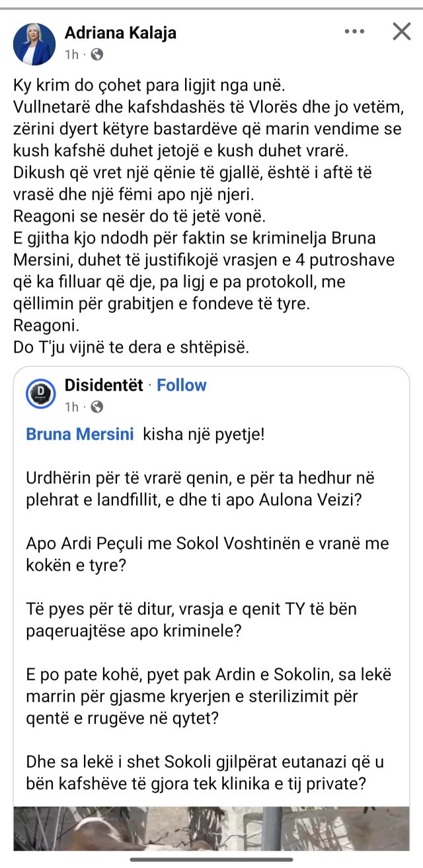
Task: Tap the 1h timestamp under Disidentët
Action: [x=71, y=406]
